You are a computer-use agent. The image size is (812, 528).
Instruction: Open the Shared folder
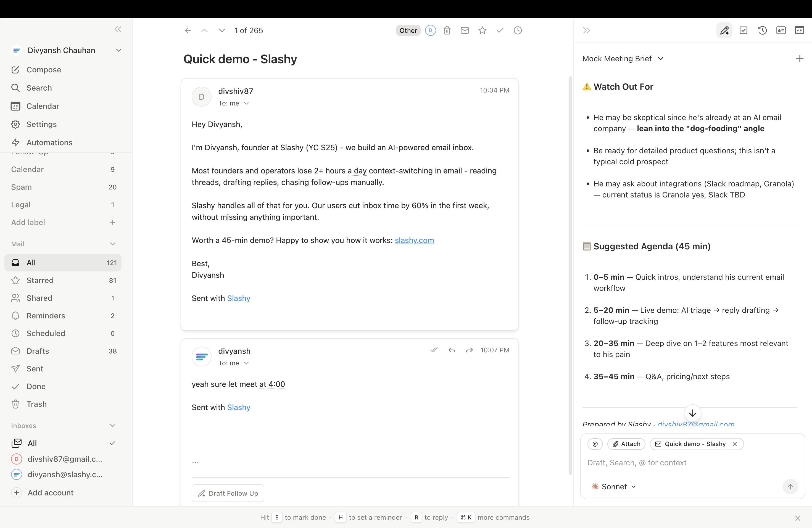click(63, 298)
